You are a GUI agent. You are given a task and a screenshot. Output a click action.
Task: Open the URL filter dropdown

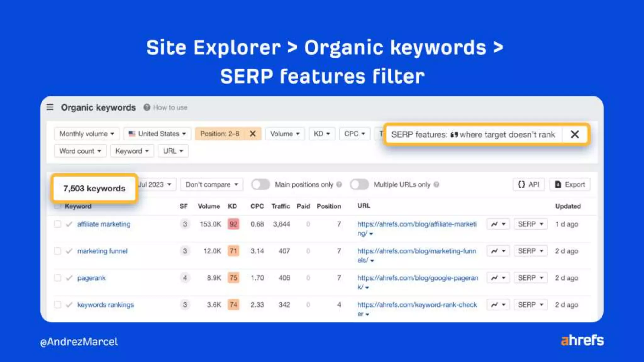point(173,151)
